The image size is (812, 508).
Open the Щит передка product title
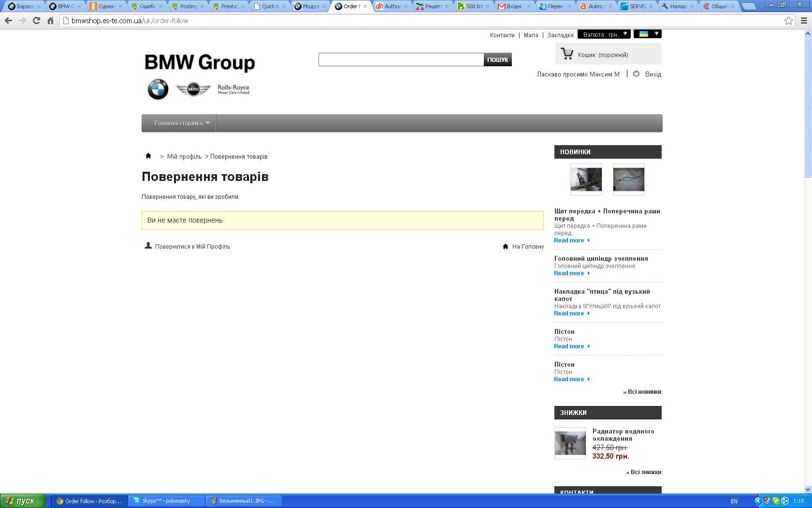pos(607,214)
